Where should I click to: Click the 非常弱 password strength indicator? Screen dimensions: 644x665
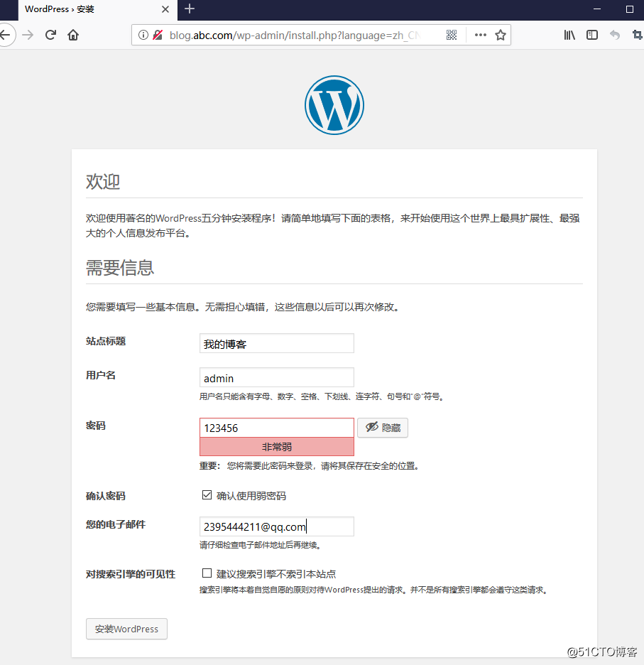(276, 447)
